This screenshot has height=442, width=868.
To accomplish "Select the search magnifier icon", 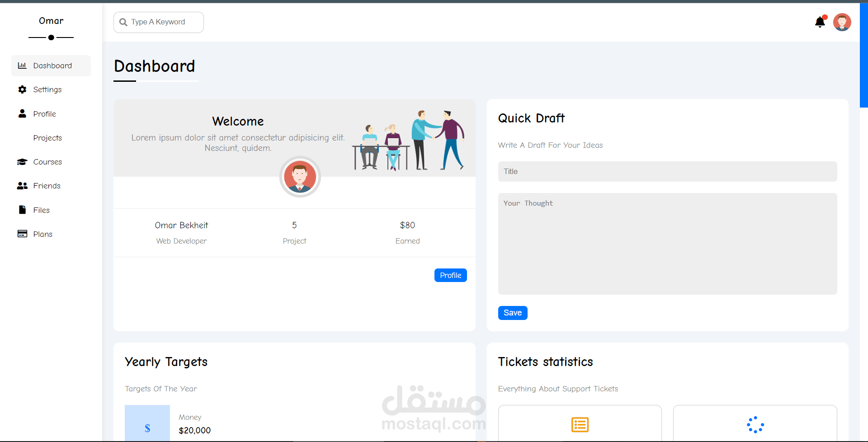I will coord(123,22).
